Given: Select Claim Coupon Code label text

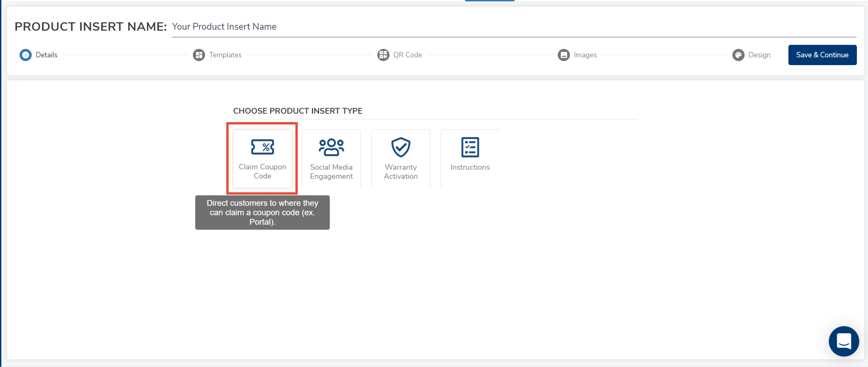Looking at the screenshot, I should 262,171.
